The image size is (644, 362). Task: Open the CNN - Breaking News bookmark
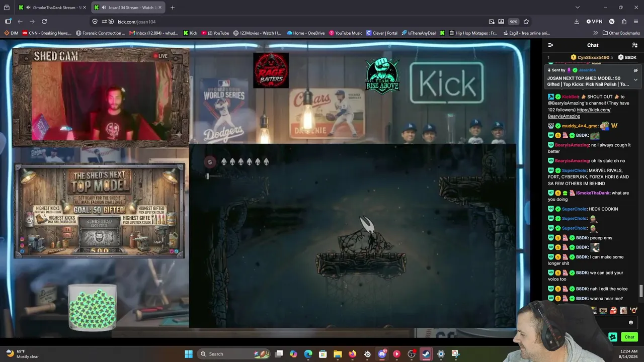pyautogui.click(x=47, y=33)
